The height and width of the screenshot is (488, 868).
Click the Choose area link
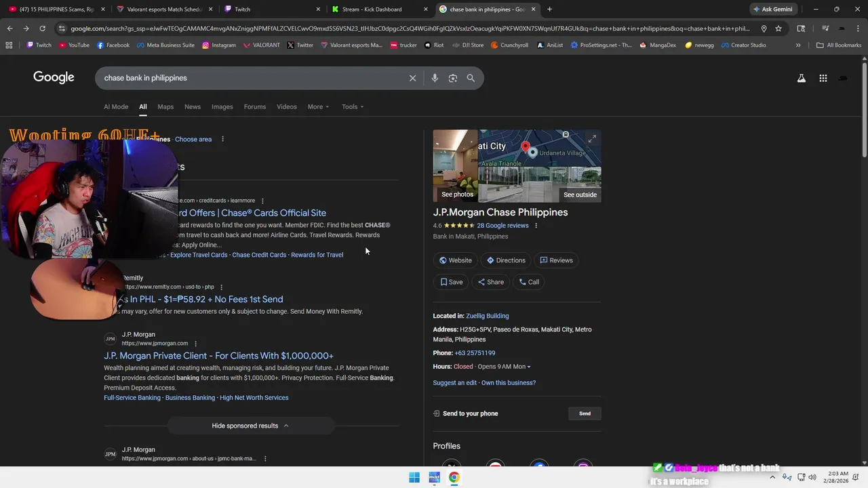click(x=193, y=139)
